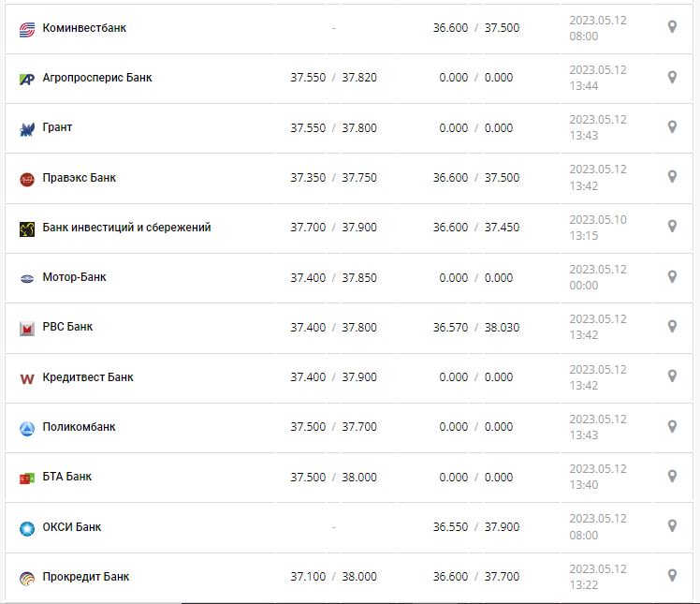Click the Прокредит Банк name
The height and width of the screenshot is (604, 700).
coord(86,577)
